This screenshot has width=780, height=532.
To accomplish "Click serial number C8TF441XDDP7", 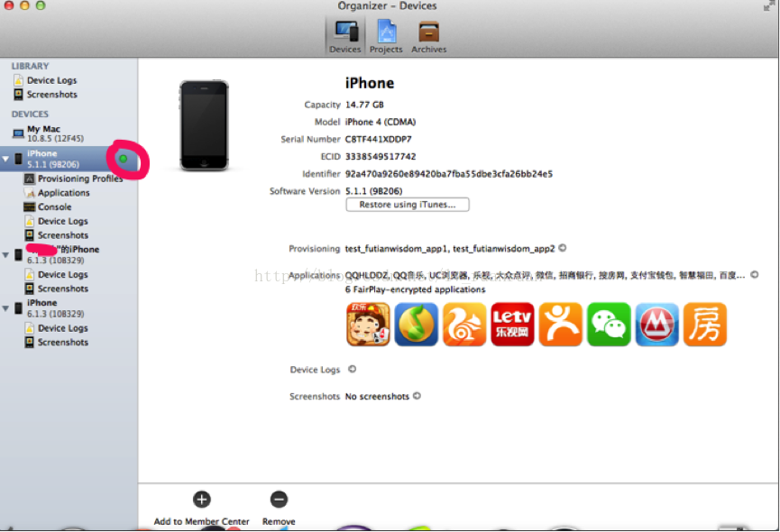I will [x=378, y=139].
